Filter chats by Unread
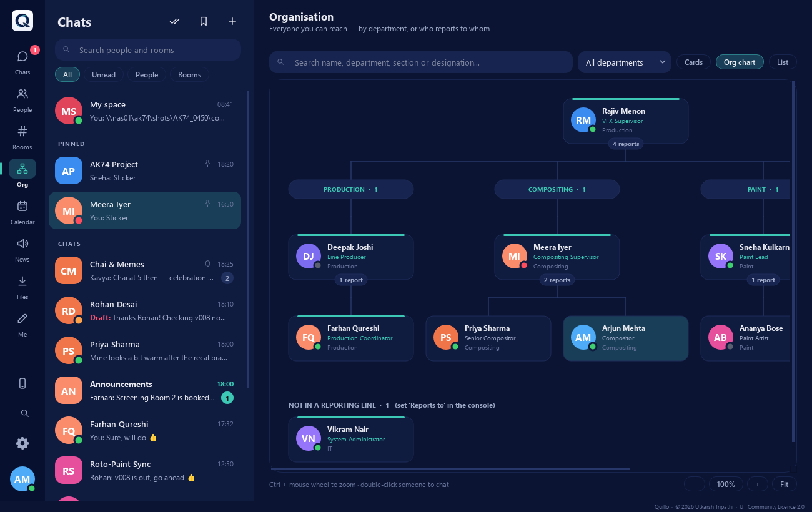 coord(104,74)
